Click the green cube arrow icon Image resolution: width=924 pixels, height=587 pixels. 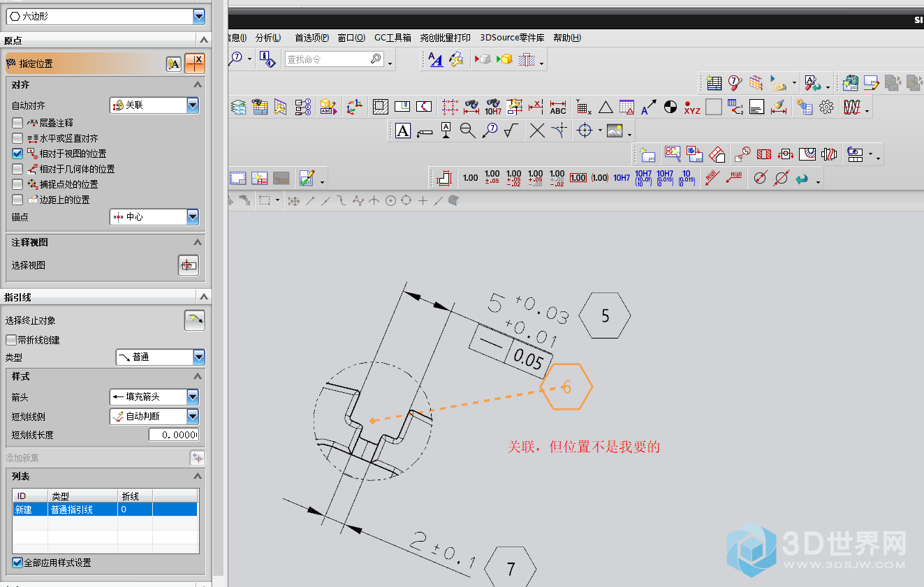pyautogui.click(x=504, y=60)
